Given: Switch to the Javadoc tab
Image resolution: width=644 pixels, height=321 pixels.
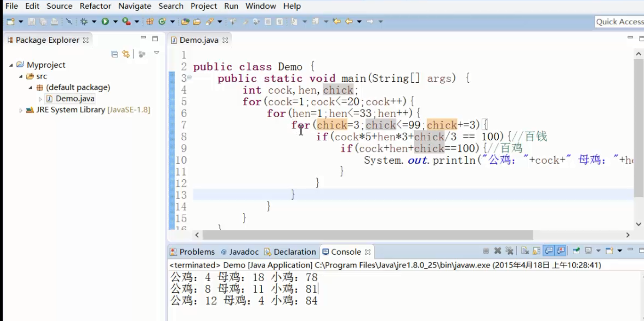Looking at the screenshot, I should [240, 252].
